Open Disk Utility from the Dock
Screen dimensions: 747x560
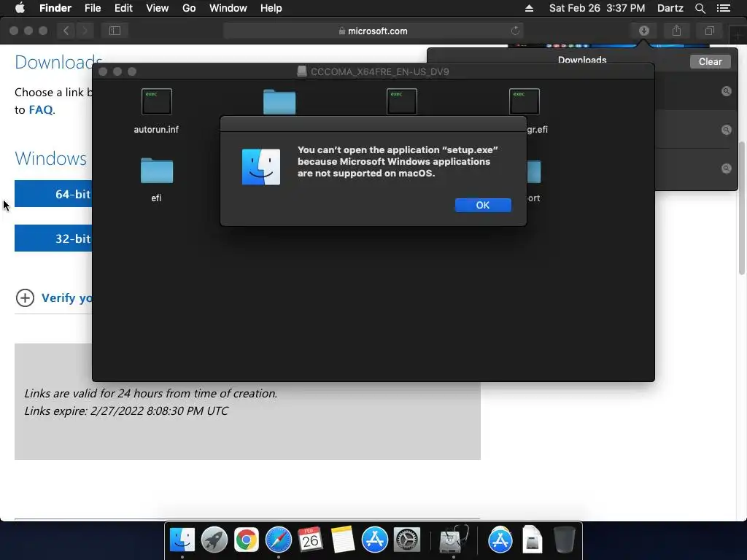[x=453, y=540]
